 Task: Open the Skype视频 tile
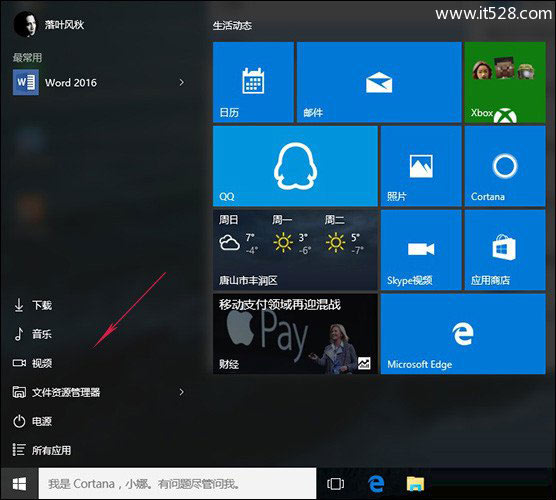421,250
